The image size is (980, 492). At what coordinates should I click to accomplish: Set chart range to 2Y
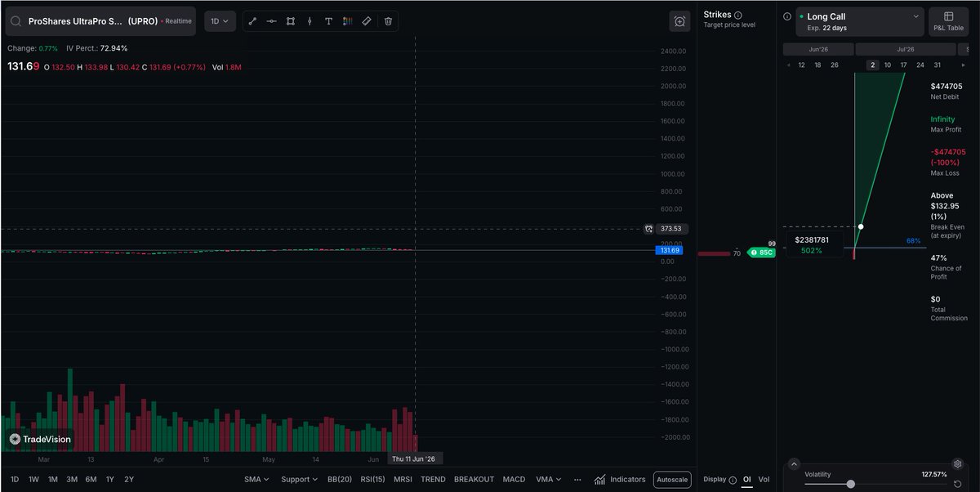tap(129, 480)
